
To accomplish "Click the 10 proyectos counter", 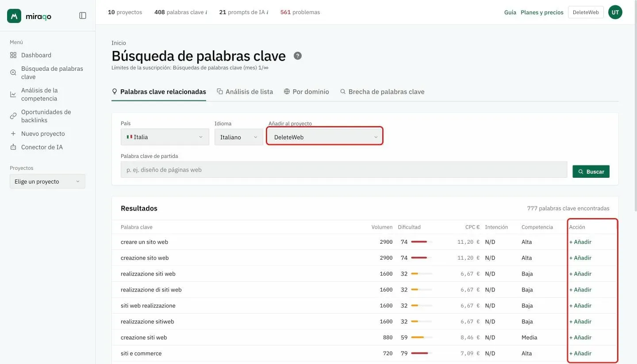I will coord(125,12).
